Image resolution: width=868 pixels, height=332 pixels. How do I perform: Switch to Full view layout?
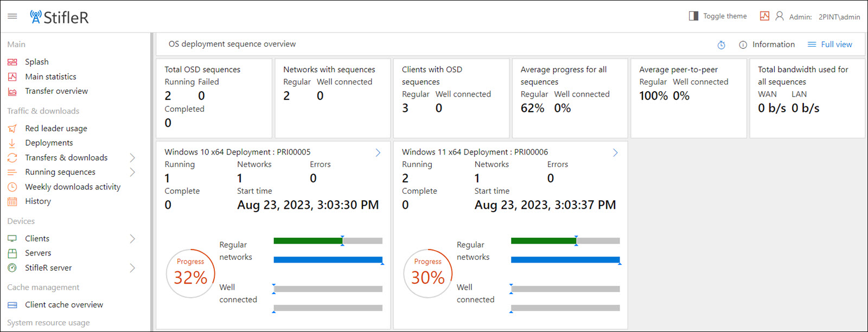(x=830, y=44)
